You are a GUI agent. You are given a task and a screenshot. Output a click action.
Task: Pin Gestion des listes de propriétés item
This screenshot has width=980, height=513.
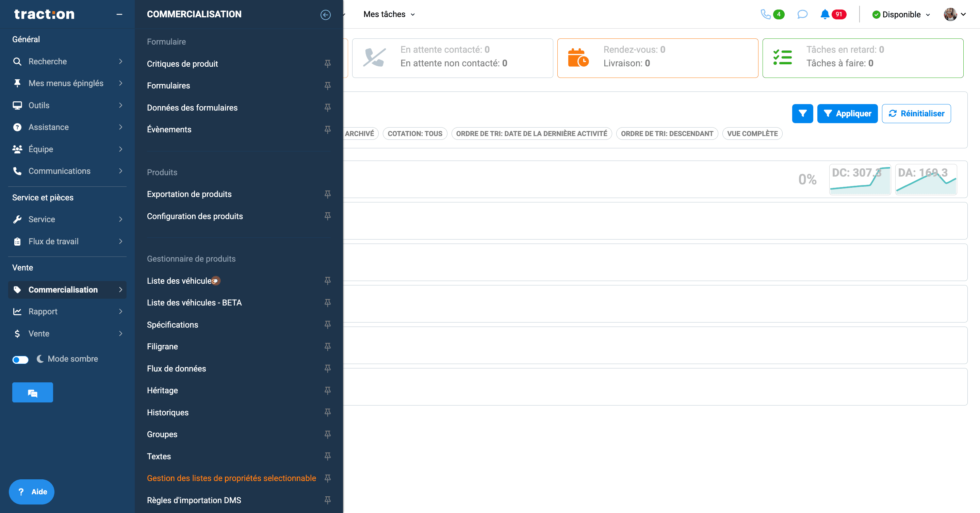pyautogui.click(x=327, y=478)
